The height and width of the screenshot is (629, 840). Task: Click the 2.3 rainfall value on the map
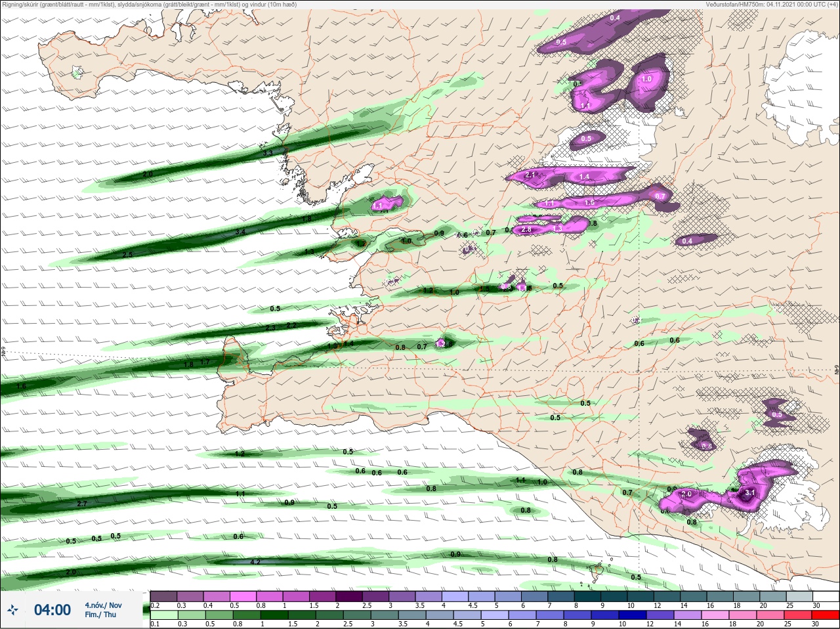click(270, 328)
